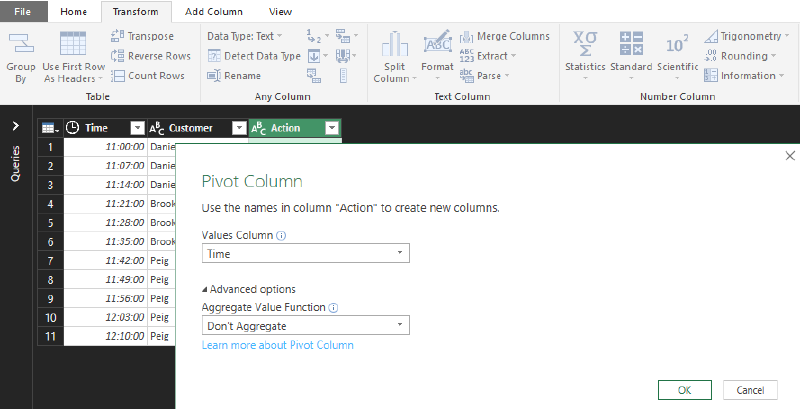
Task: Click the table menu icon beside Time header
Action: [51, 128]
